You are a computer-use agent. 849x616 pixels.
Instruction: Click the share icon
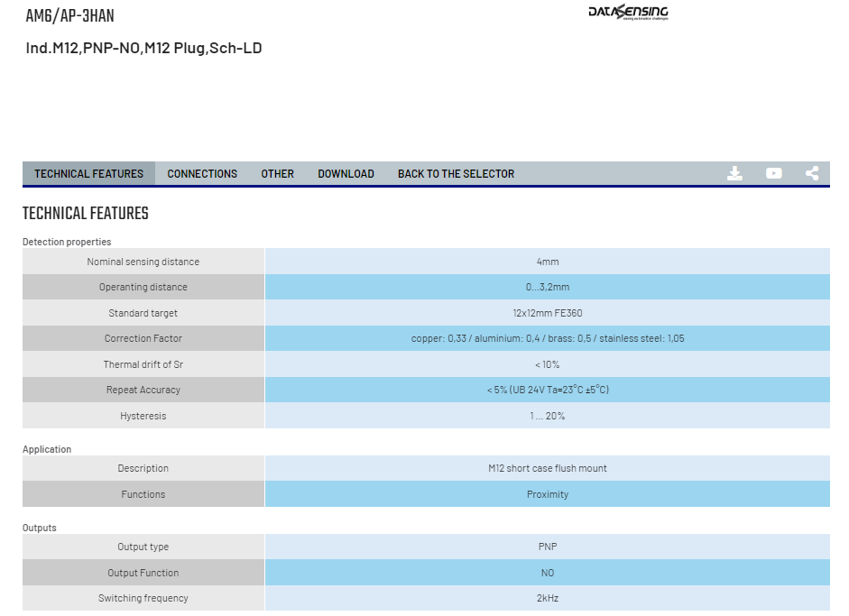812,173
